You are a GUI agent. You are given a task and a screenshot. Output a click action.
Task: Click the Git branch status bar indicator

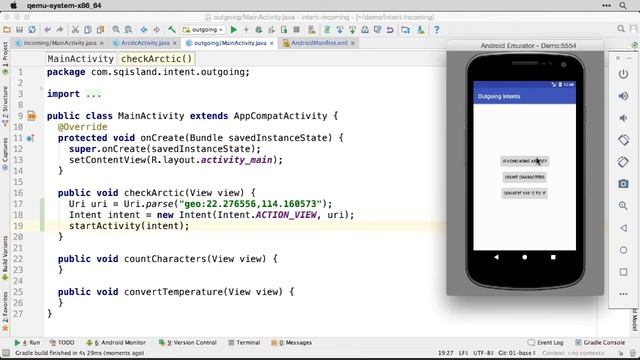click(516, 353)
